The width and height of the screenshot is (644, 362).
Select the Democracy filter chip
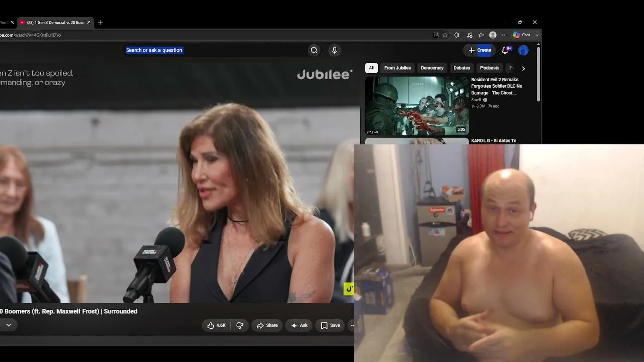[x=432, y=68]
